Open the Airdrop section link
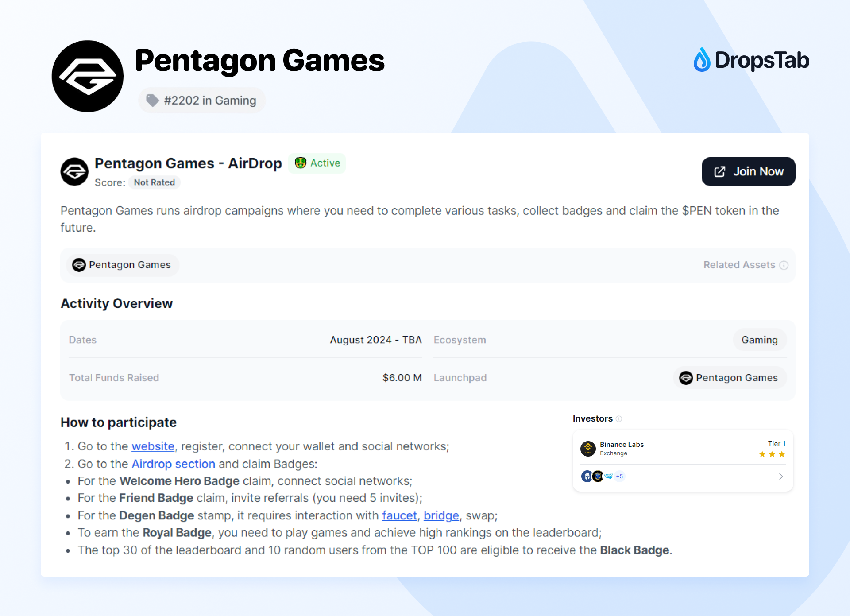Viewport: 850px width, 616px height. point(173,464)
